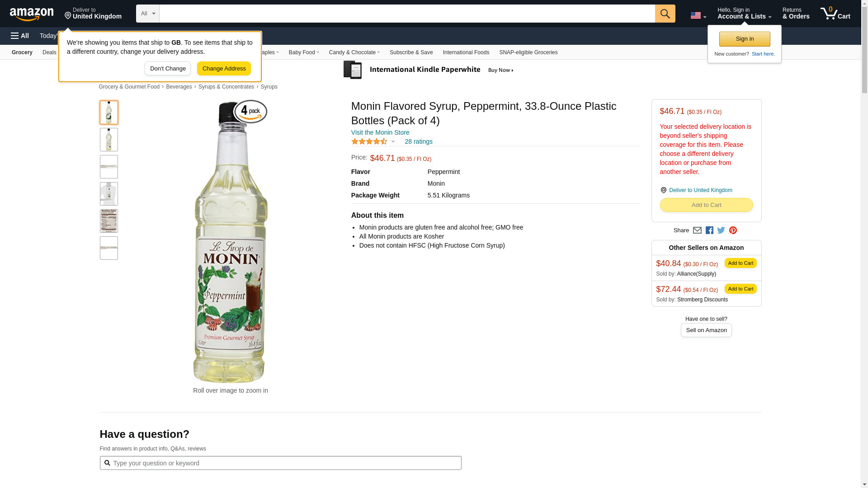This screenshot has height=488, width=868.
Task: Share on Pinterest
Action: tap(733, 230)
